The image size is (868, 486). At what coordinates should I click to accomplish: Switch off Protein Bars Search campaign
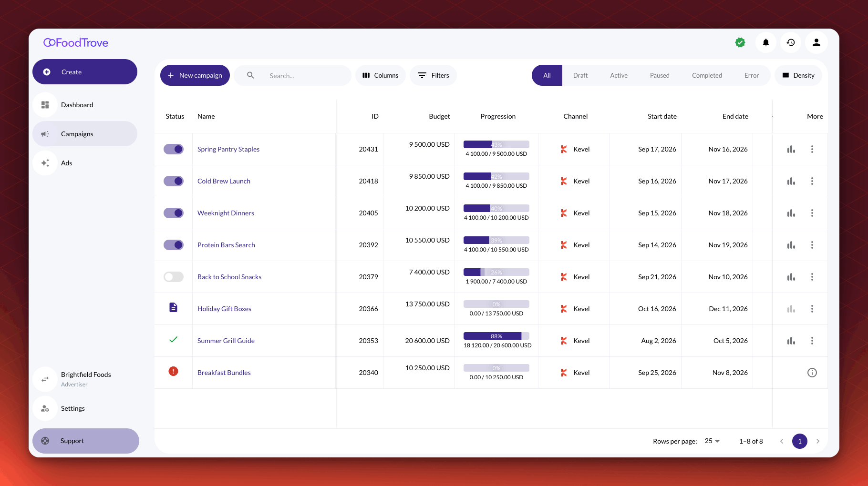[x=174, y=245]
